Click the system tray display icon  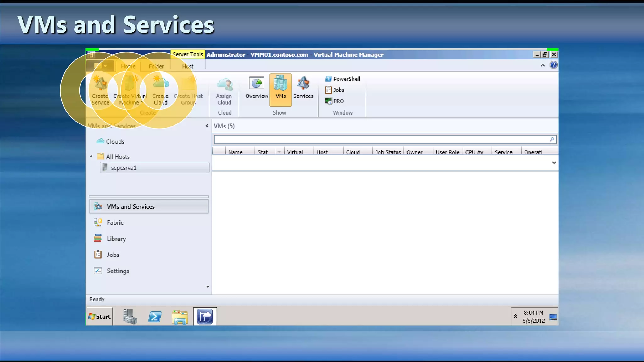[x=553, y=317]
